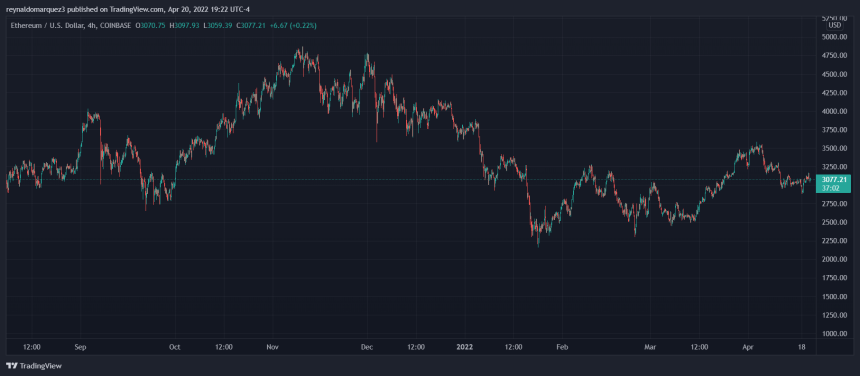Click the Sep label on time axis
This screenshot has height=376, width=860.
pyautogui.click(x=81, y=347)
